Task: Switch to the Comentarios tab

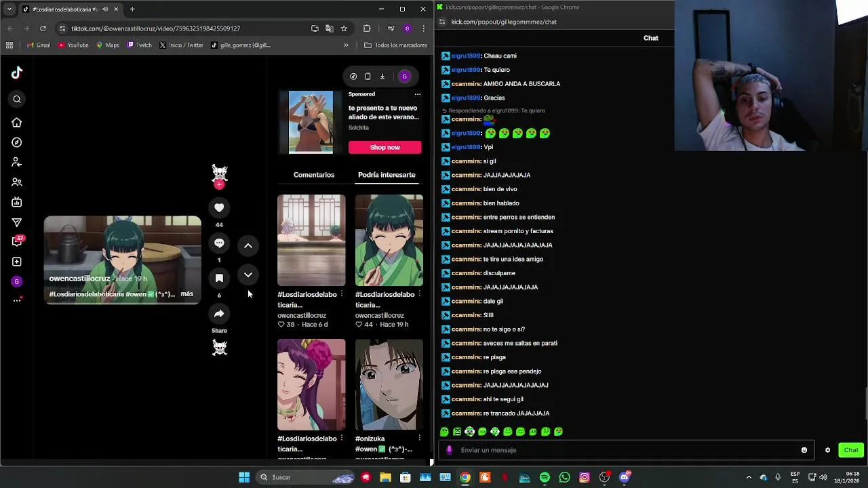Action: click(x=314, y=175)
